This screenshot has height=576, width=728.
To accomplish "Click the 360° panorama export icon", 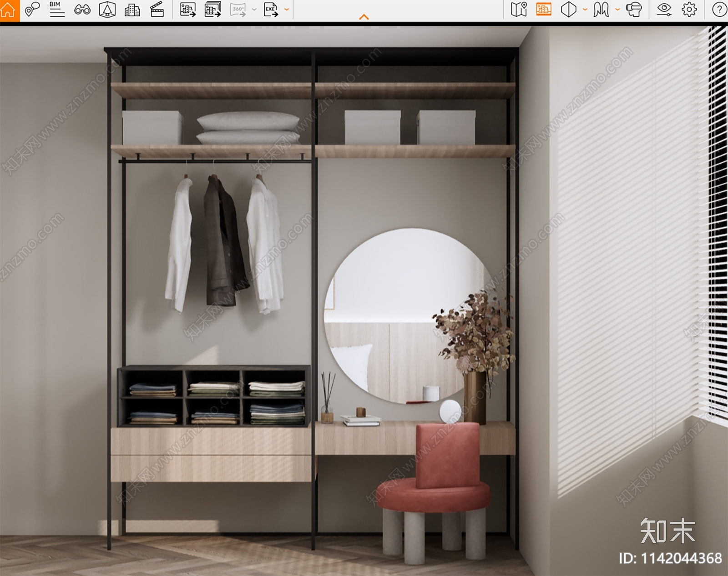I will (x=238, y=10).
